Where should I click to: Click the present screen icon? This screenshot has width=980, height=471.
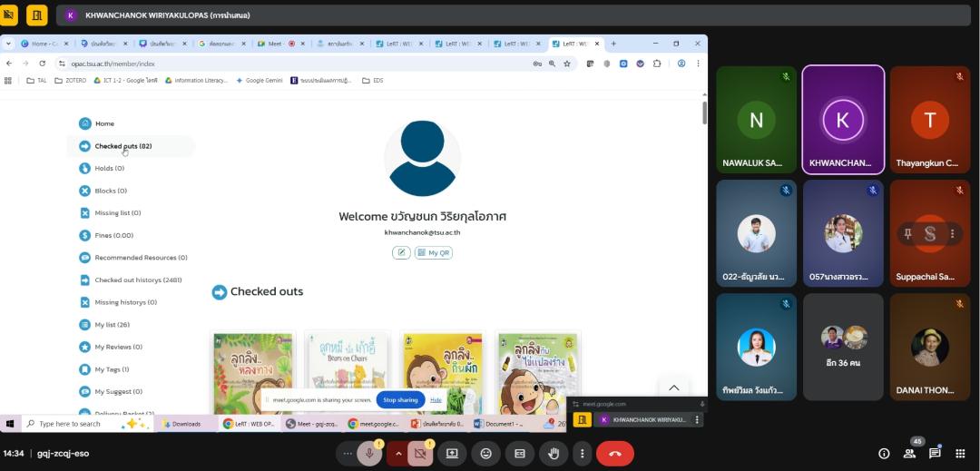[x=452, y=453]
